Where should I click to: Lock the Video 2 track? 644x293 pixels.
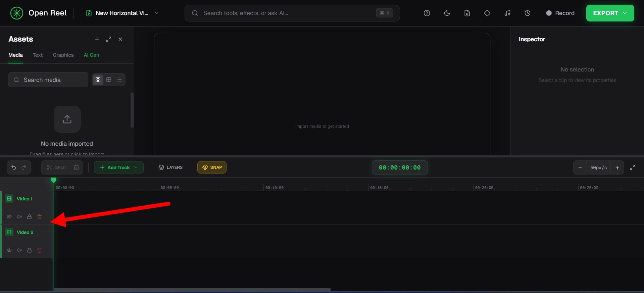pyautogui.click(x=30, y=250)
